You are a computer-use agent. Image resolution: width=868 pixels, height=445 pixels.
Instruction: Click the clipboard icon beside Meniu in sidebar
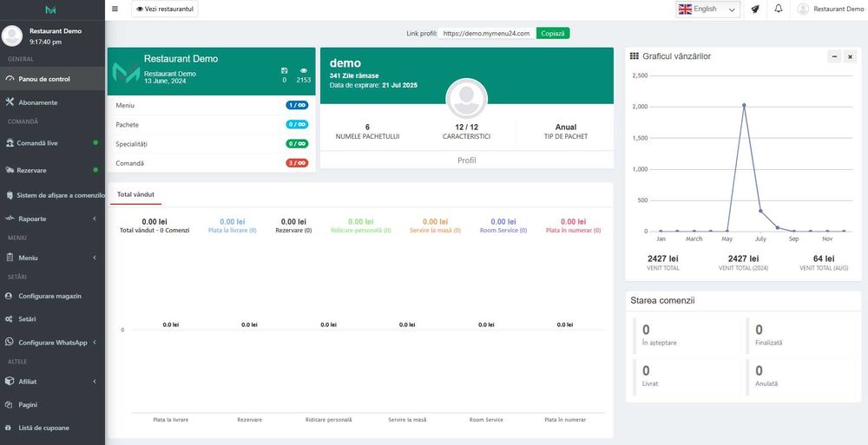tap(10, 258)
